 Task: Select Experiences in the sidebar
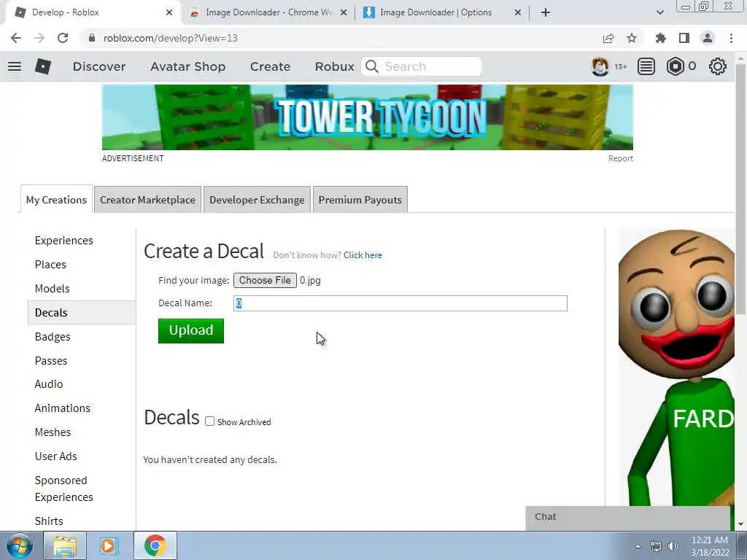tap(64, 241)
